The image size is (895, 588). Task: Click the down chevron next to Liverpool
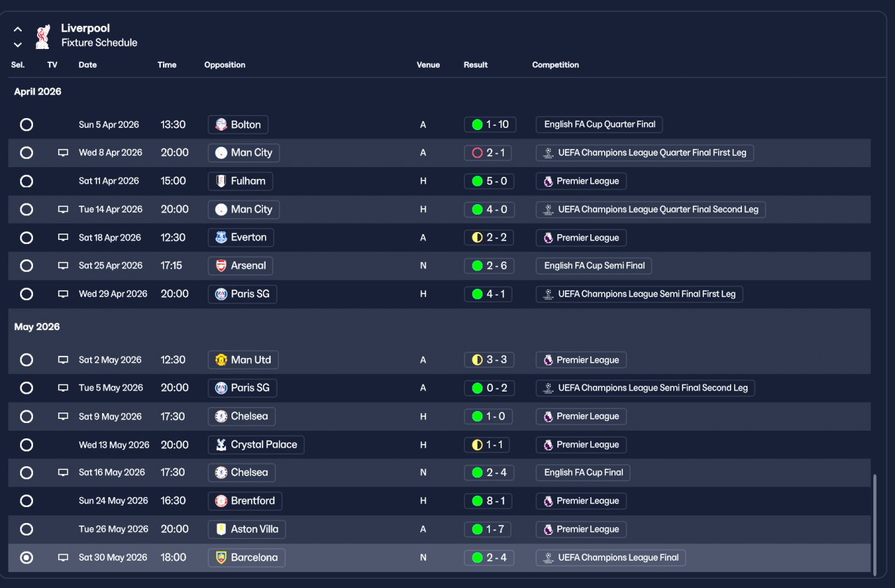[18, 45]
